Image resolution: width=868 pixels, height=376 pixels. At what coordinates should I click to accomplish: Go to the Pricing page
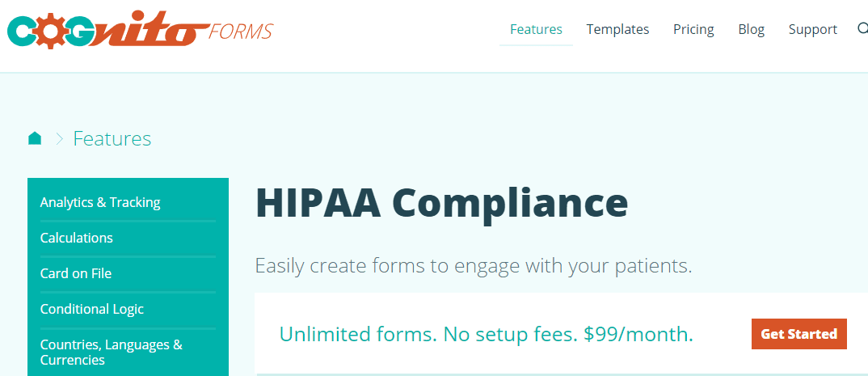coord(693,29)
